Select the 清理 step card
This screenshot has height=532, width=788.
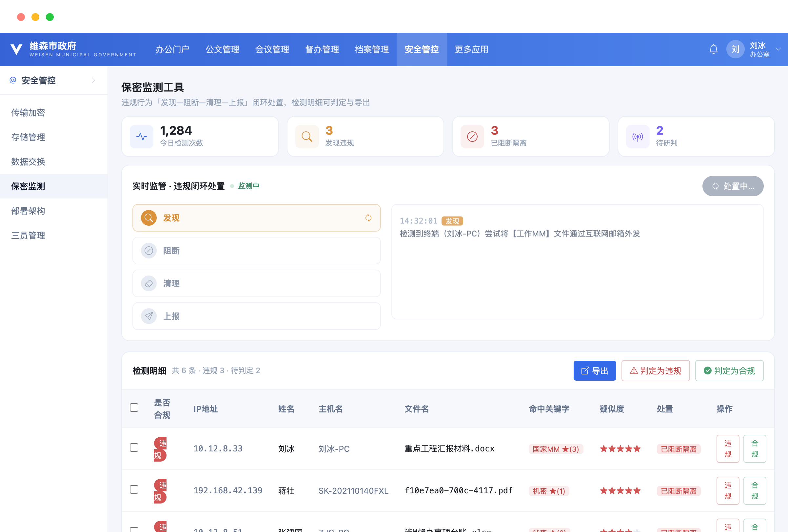tap(257, 284)
